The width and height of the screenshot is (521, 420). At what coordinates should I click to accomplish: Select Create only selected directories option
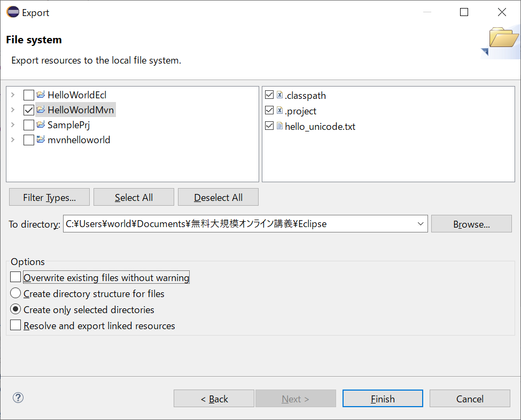pyautogui.click(x=15, y=309)
